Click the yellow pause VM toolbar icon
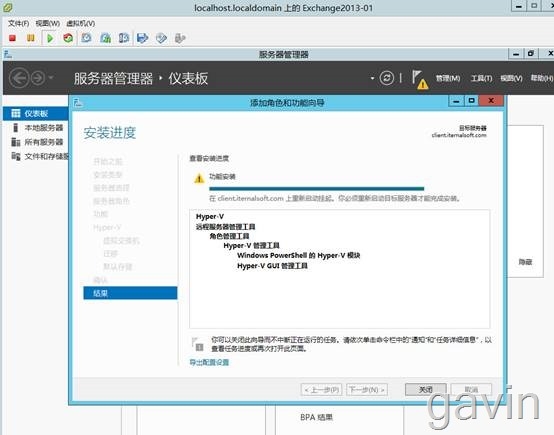Image resolution: width=554 pixels, height=435 pixels. click(31, 38)
